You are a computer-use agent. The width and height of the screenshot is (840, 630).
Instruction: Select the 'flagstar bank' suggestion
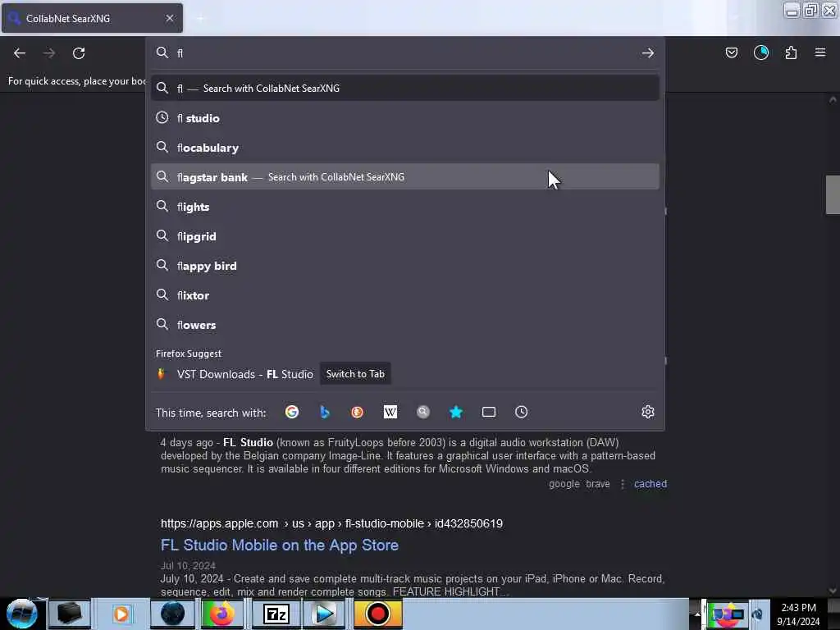point(405,177)
